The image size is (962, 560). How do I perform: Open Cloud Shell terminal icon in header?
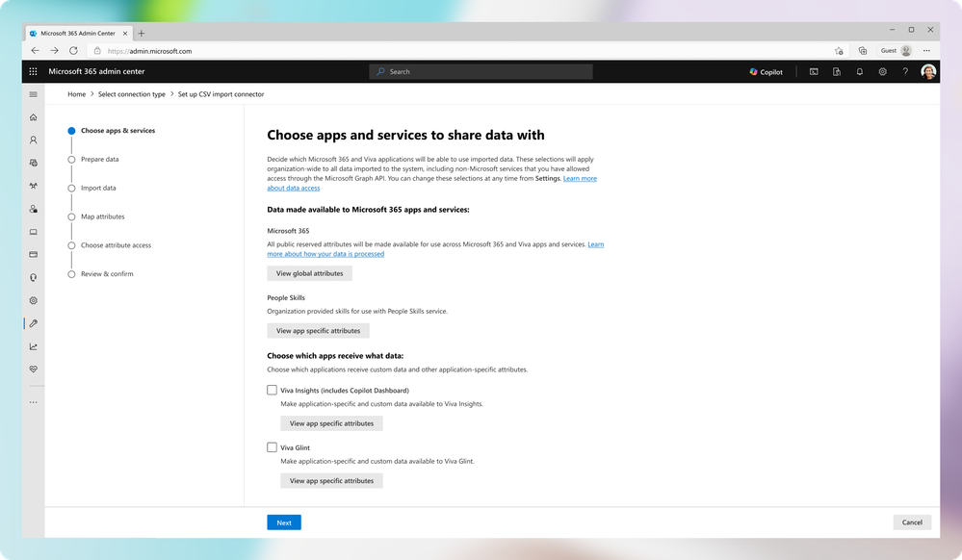point(814,72)
